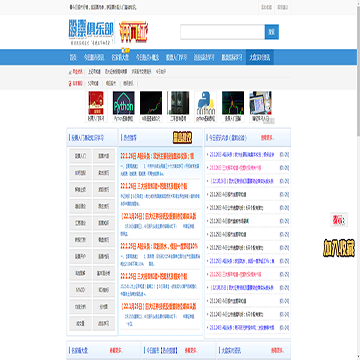Open the computer monitor photo thumbnail
This screenshot has width=360, height=360.
(260, 103)
